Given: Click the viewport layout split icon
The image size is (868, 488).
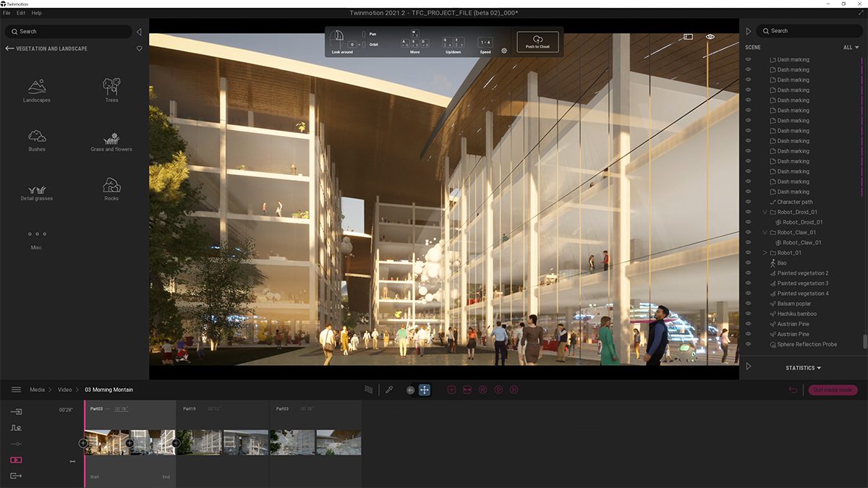Looking at the screenshot, I should [689, 36].
